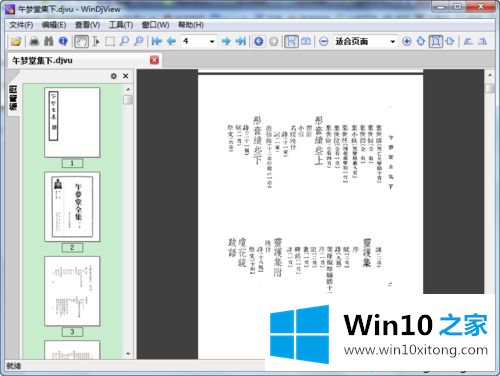Open the 文件(F) menu
This screenshot has width=500, height=376.
click(21, 25)
